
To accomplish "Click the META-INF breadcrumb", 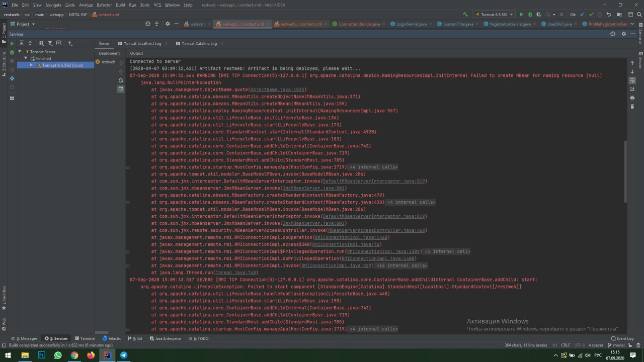I will click(78, 15).
